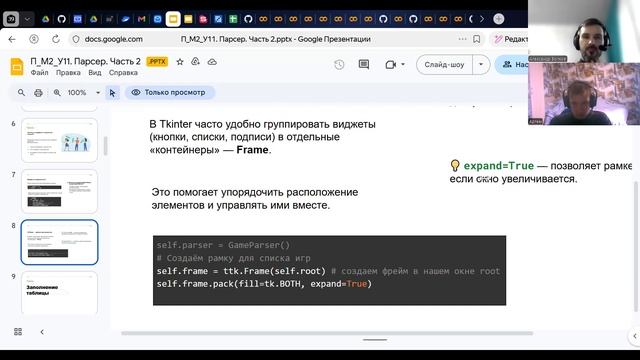Click the Слайд-шоу button
The height and width of the screenshot is (360, 640).
pyautogui.click(x=444, y=64)
